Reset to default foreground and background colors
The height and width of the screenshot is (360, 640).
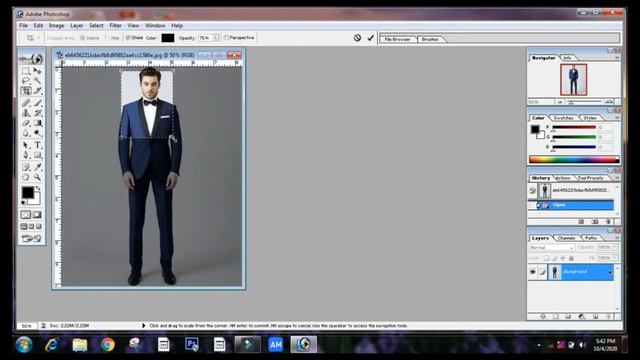pos(24,202)
